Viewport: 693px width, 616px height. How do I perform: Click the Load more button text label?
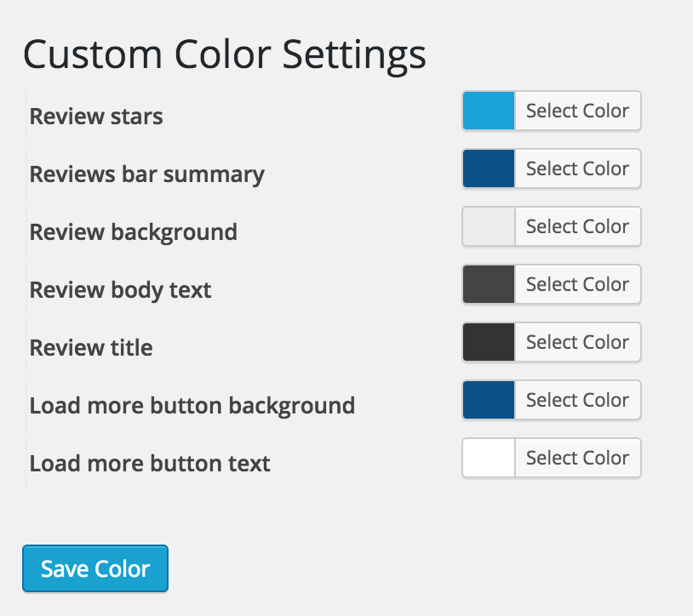150,464
